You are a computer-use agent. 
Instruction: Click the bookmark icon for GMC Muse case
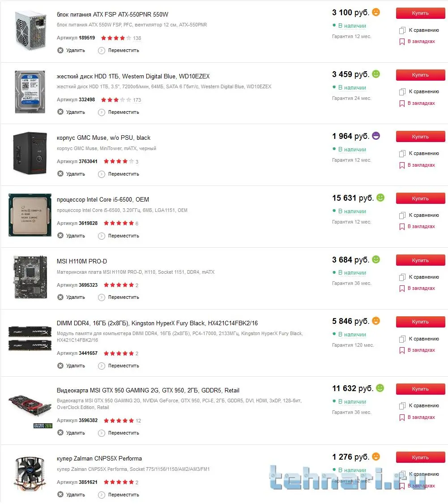pos(402,165)
